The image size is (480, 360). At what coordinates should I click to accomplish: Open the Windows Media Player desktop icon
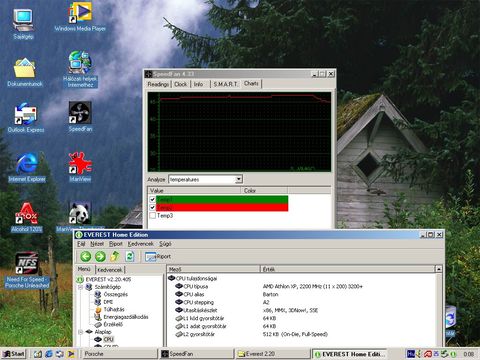(80, 17)
